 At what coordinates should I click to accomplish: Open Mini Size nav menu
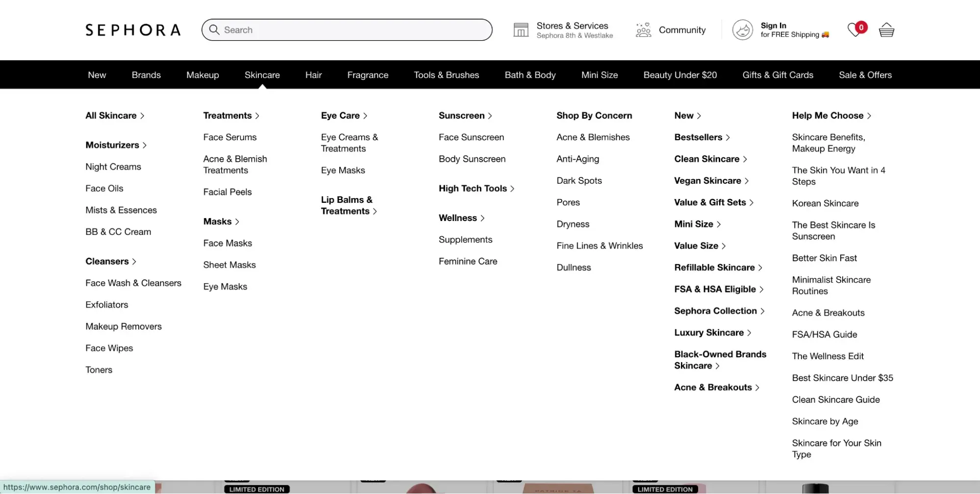pyautogui.click(x=600, y=75)
